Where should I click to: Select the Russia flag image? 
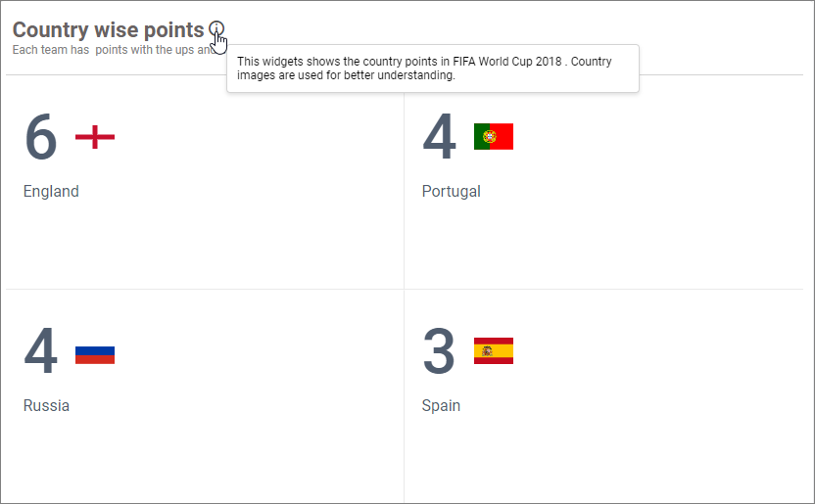tap(95, 352)
